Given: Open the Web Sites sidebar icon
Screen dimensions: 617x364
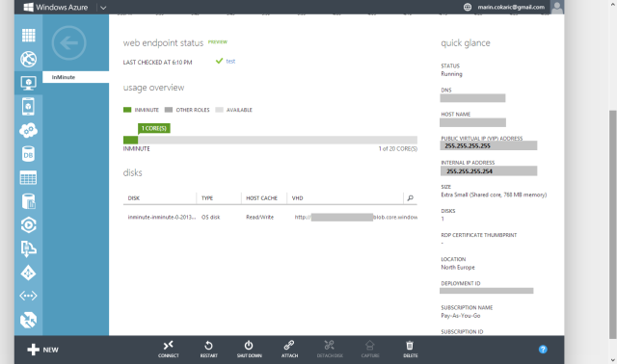Looking at the screenshot, I should pos(28,59).
